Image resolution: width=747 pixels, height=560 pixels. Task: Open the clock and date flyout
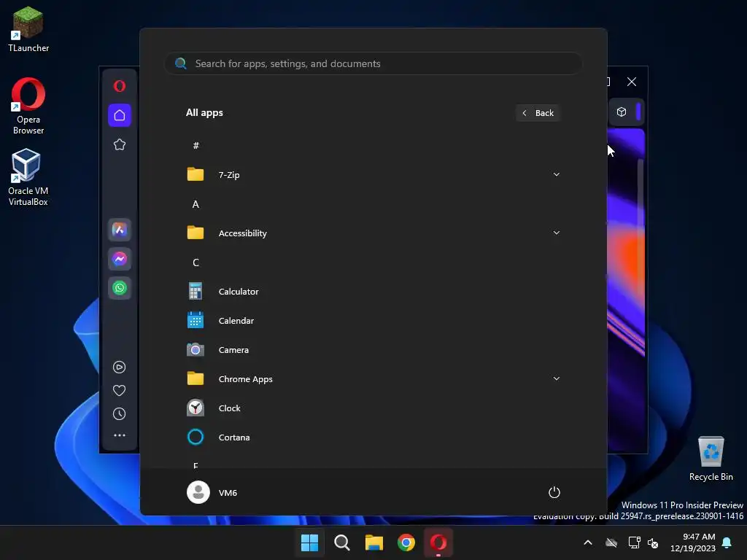point(693,542)
